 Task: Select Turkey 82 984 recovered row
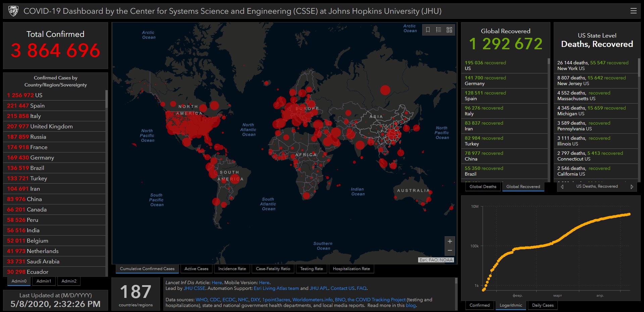pyautogui.click(x=504, y=141)
